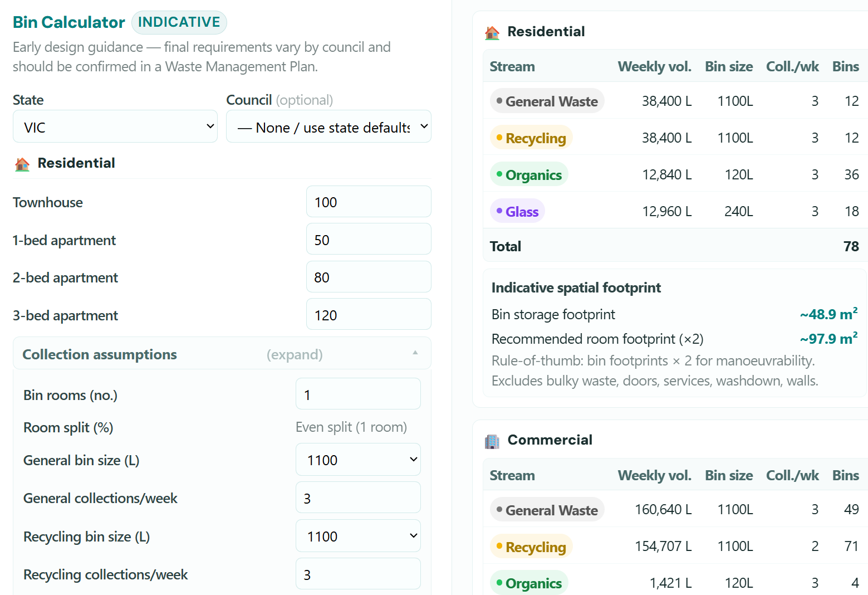Screen dimensions: 868x595
Task: Click the General collections/week field
Action: (358, 498)
